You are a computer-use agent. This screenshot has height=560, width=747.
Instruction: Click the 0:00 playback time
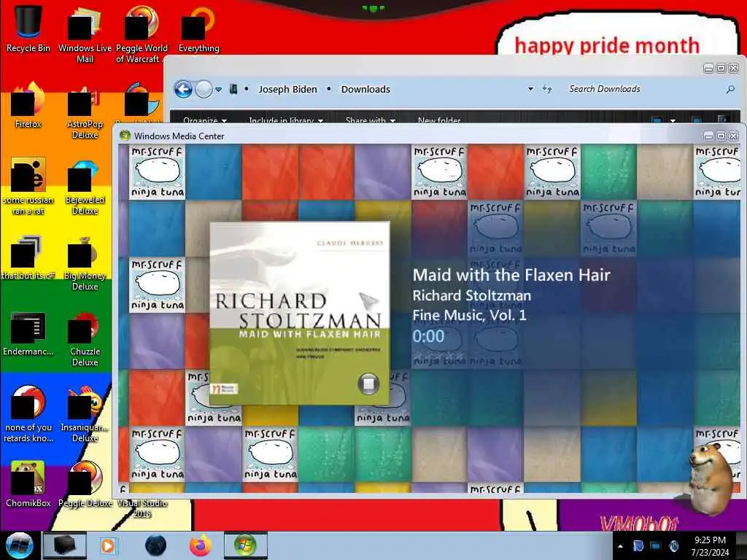click(428, 336)
